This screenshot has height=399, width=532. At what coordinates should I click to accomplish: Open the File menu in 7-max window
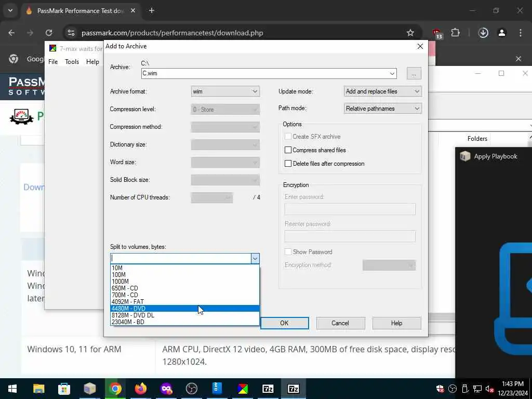pyautogui.click(x=53, y=62)
